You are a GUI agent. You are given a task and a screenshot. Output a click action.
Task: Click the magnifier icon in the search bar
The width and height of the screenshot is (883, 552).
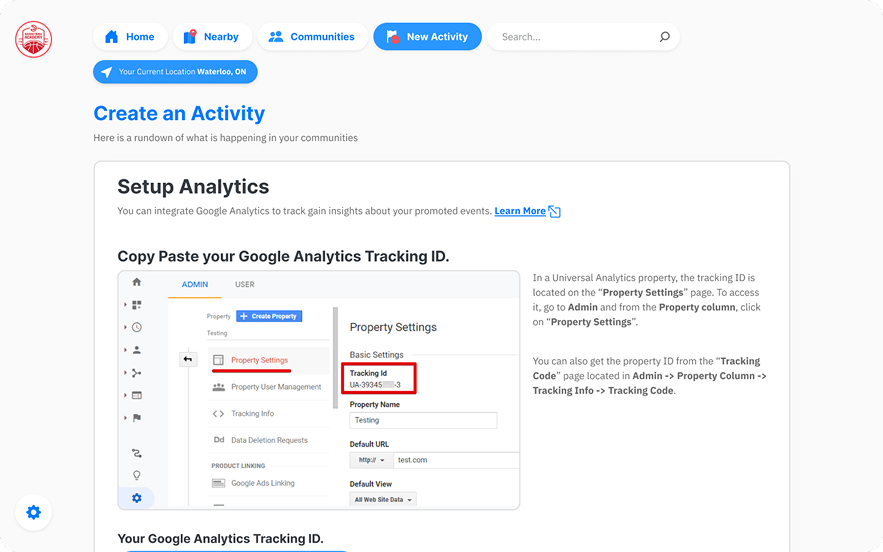pos(664,37)
